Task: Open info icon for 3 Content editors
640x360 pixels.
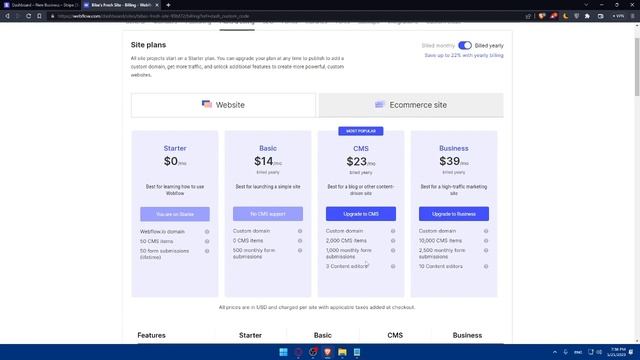Action: click(393, 267)
